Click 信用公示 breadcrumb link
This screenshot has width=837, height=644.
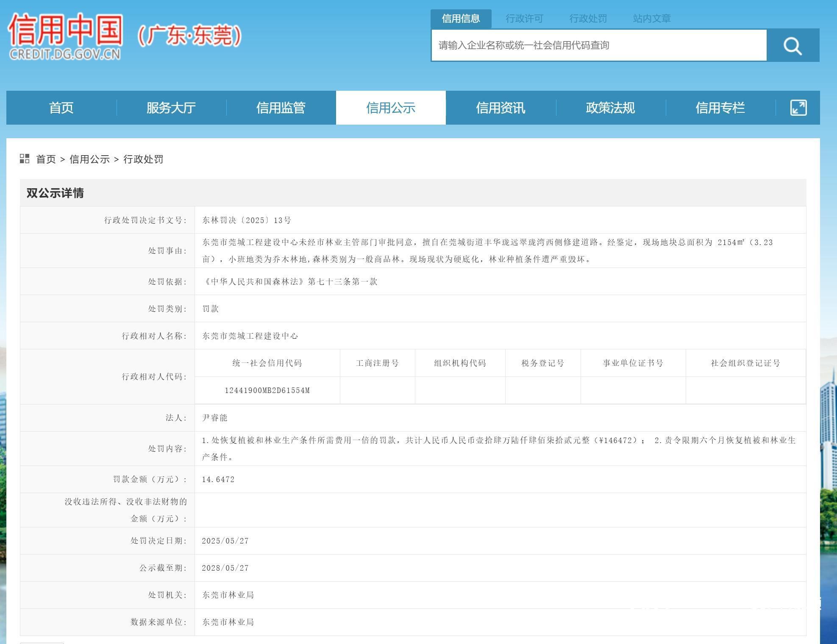point(89,159)
